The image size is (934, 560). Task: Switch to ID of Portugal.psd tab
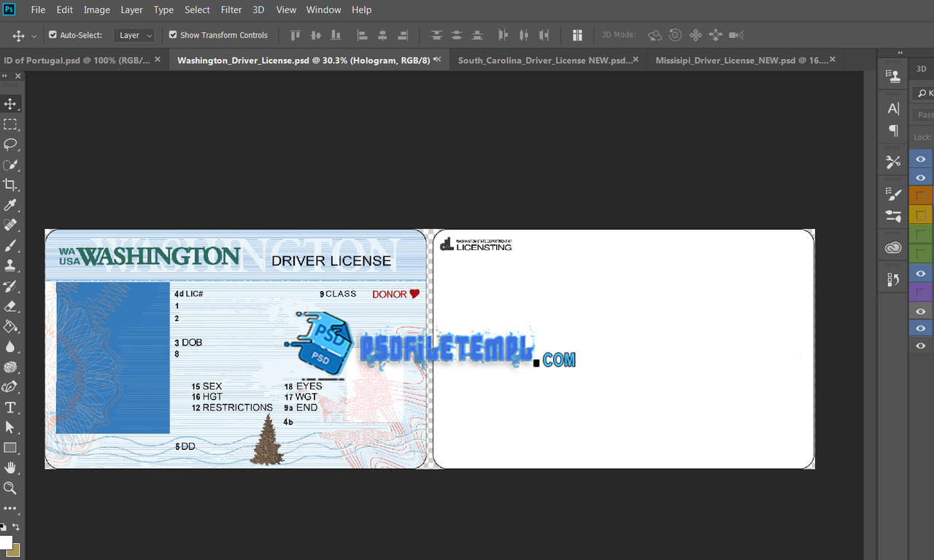(77, 60)
